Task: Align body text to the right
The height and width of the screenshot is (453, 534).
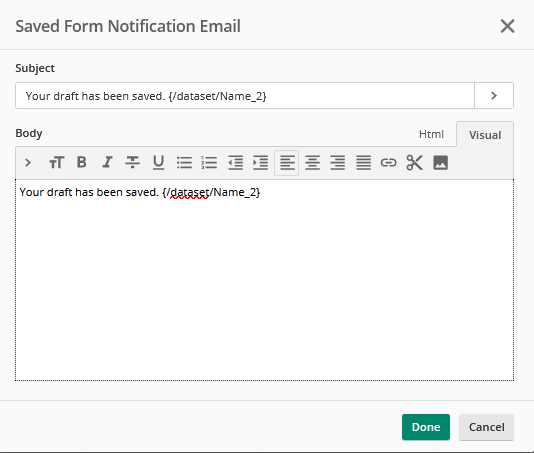Action: point(337,163)
